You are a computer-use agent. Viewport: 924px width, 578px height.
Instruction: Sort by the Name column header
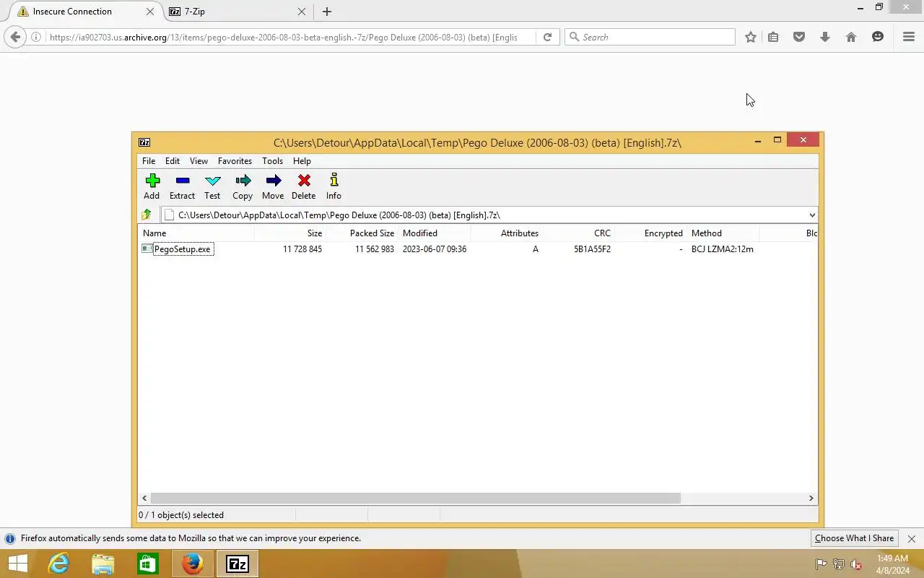(x=196, y=233)
